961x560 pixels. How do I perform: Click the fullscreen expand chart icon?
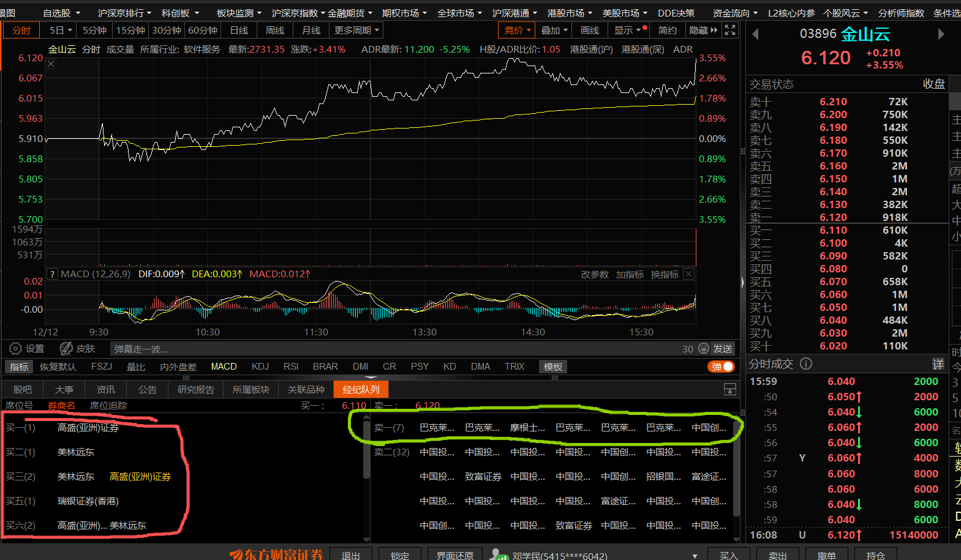(730, 30)
